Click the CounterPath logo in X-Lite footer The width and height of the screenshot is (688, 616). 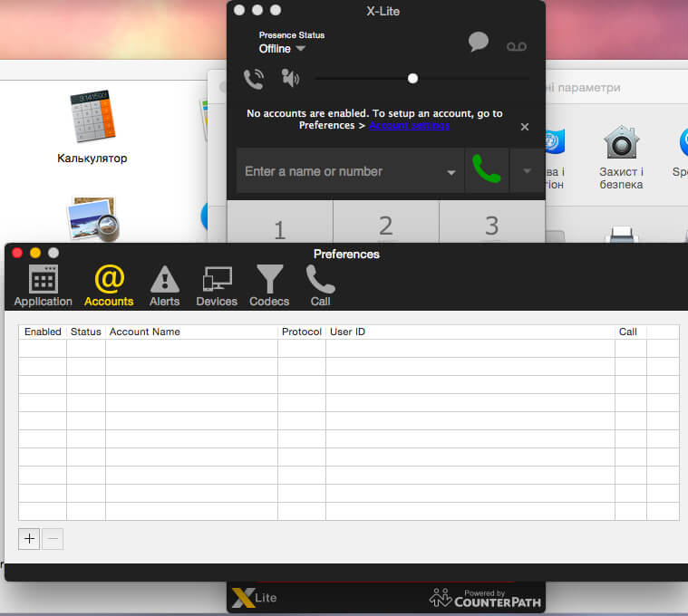485,599
